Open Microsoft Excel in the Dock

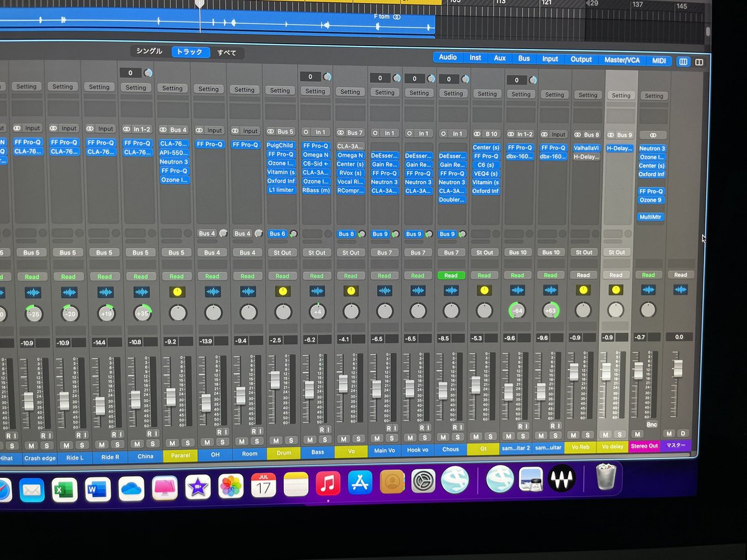[x=65, y=490]
